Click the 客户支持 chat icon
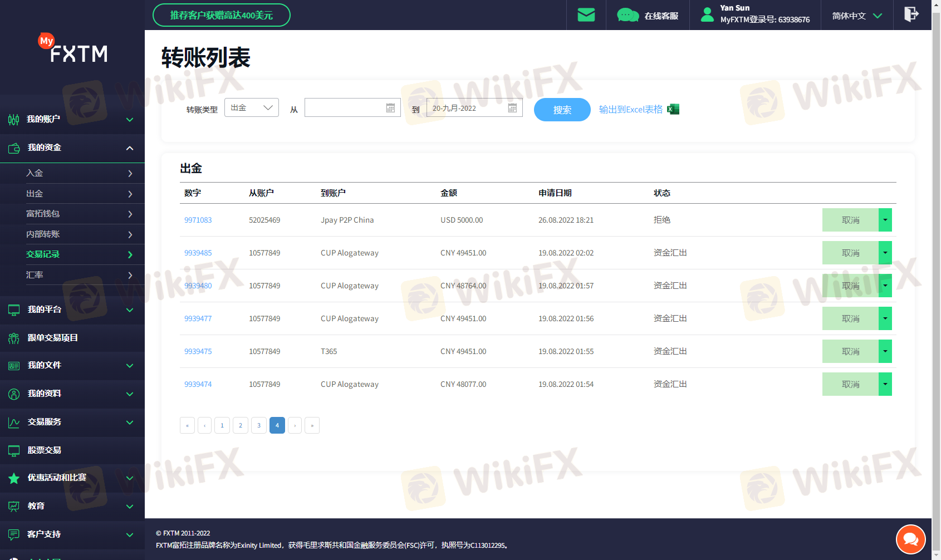 pos(14,535)
